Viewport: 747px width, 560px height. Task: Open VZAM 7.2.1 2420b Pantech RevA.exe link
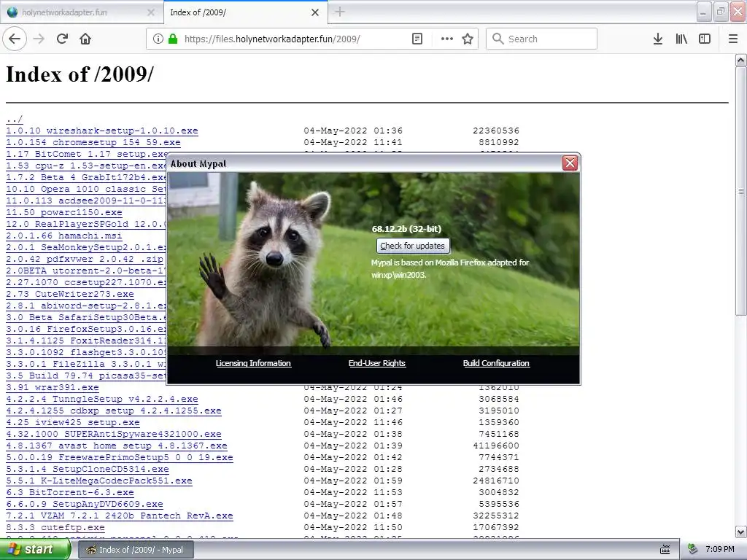[x=120, y=516]
